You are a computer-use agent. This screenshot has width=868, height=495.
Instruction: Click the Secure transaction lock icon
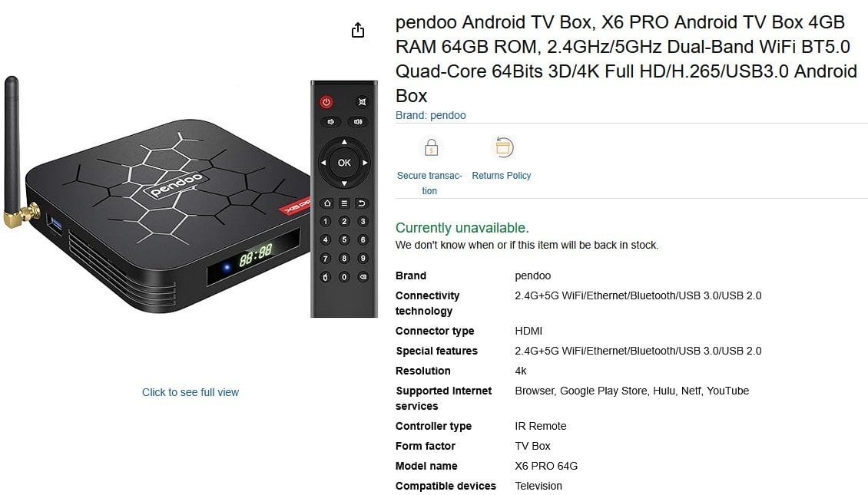click(x=431, y=147)
